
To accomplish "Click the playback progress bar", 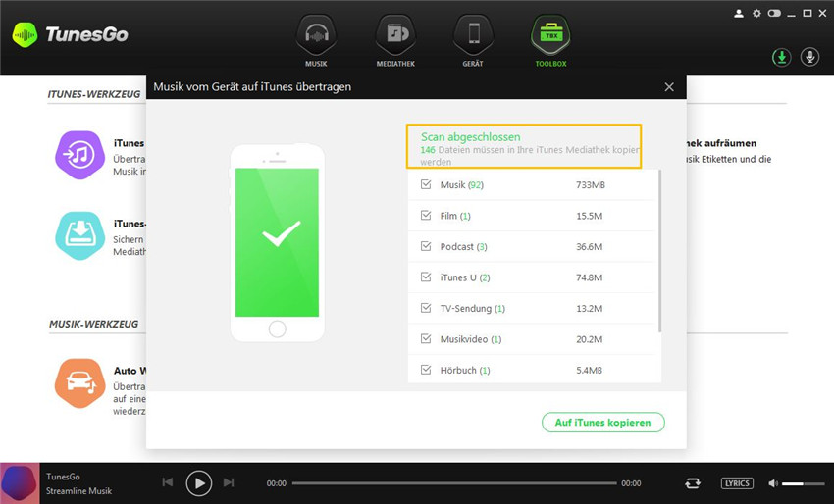I will coord(454,483).
